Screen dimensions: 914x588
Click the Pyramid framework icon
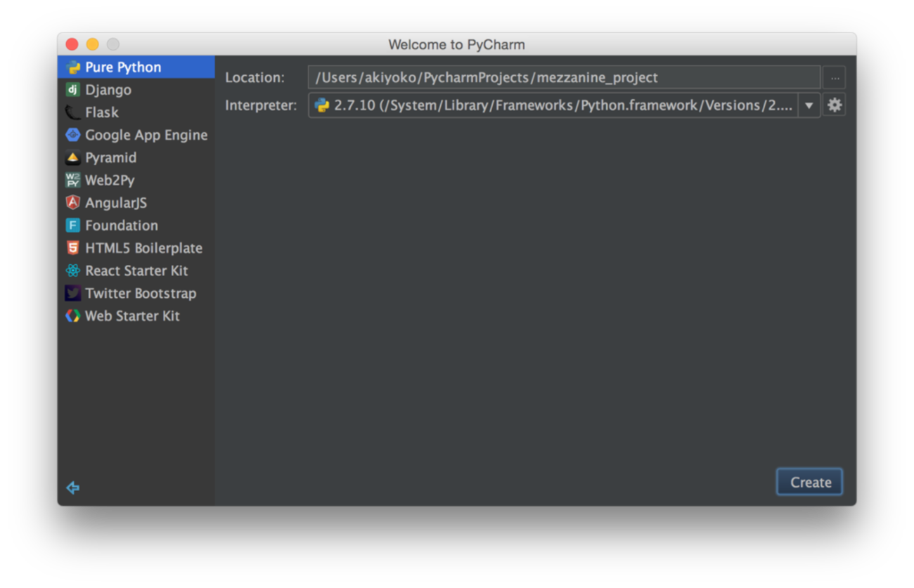pos(73,157)
